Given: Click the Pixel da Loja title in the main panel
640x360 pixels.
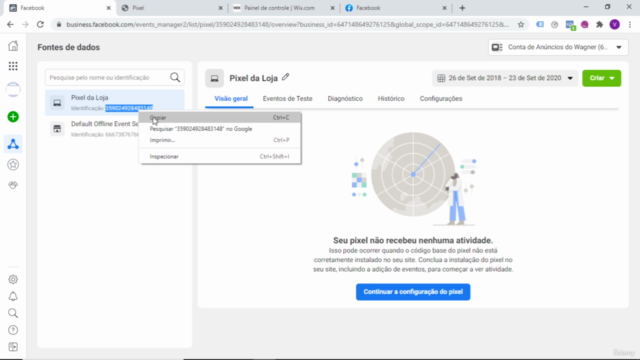Looking at the screenshot, I should click(x=253, y=78).
